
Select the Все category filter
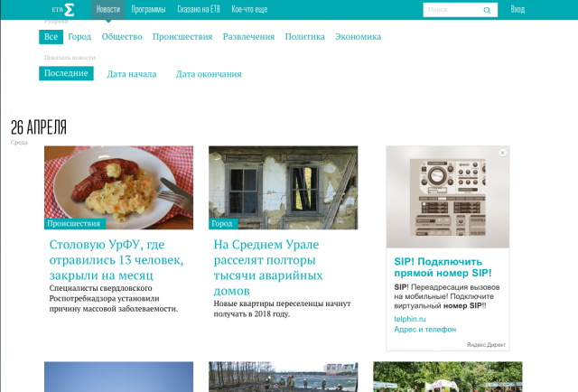coord(51,37)
